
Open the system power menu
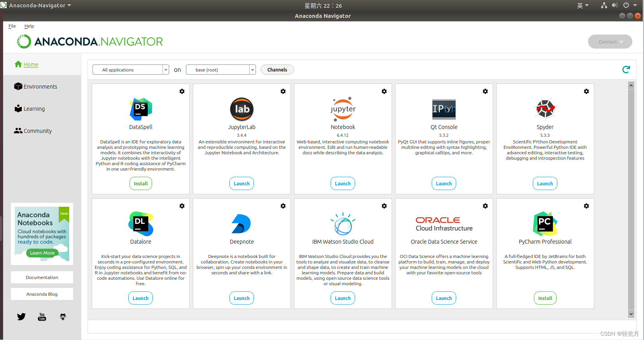pos(630,5)
